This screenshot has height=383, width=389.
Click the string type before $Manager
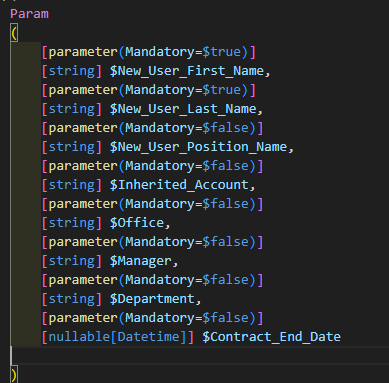pos(71,261)
